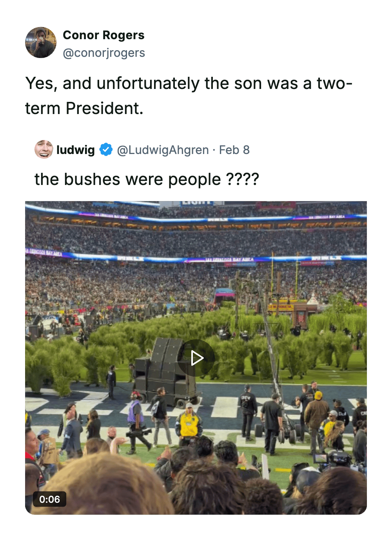Open the @LudwigAhgren handle link
This screenshot has width=392, height=540.
163,150
